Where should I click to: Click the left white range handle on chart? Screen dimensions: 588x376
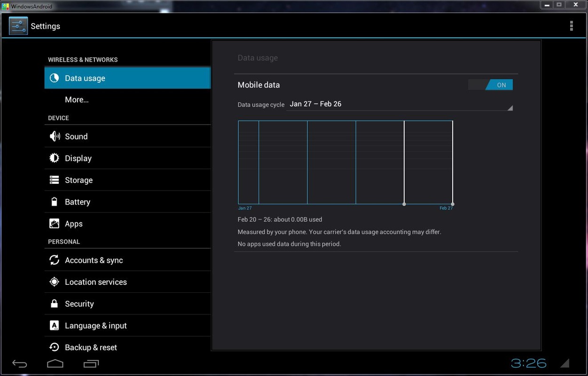pos(404,204)
